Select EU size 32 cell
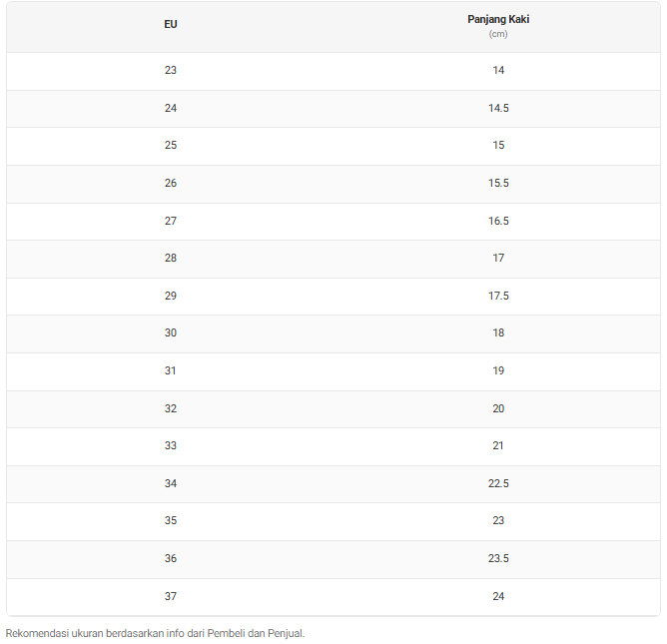The image size is (667, 644). pos(171,408)
